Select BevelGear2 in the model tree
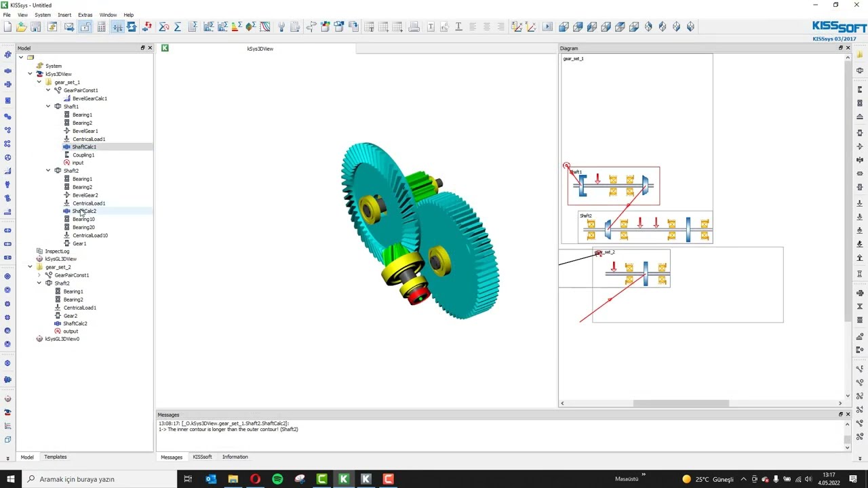This screenshot has height=488, width=868. coord(85,195)
